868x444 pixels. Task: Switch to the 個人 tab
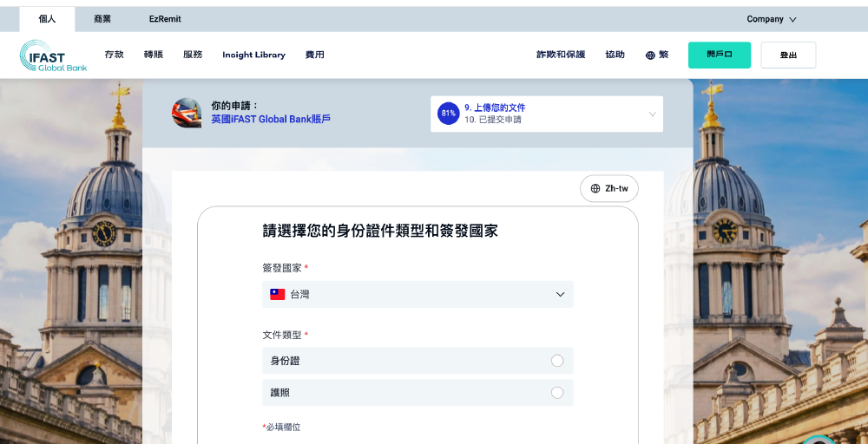click(x=47, y=19)
